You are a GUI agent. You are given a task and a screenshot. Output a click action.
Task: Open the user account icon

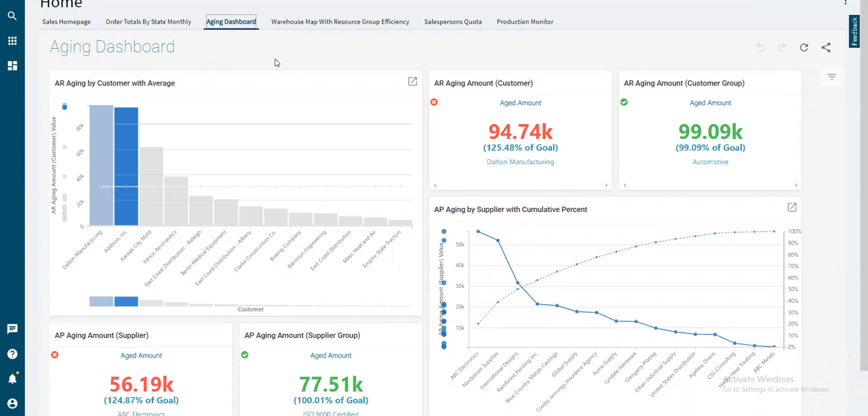click(x=12, y=404)
